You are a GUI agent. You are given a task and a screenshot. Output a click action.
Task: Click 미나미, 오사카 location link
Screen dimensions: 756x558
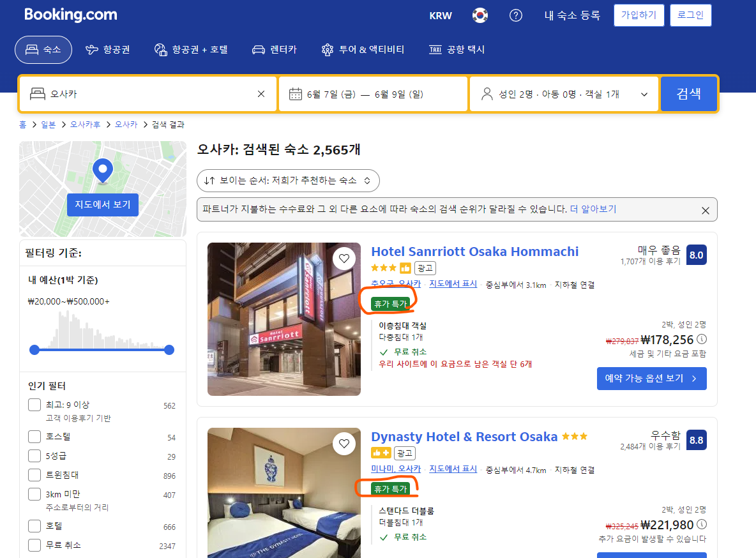click(396, 469)
